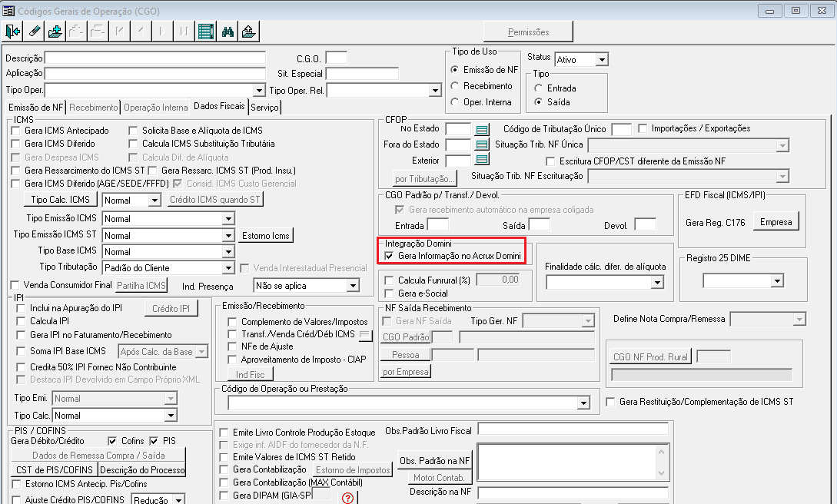Switch to Emissão de NF tab

tap(36, 108)
